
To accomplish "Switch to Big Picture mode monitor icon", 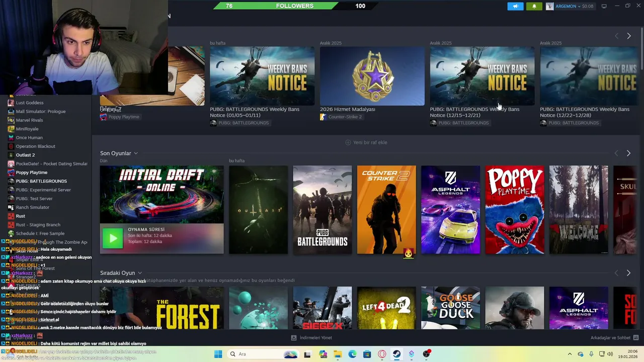I will 604,6.
